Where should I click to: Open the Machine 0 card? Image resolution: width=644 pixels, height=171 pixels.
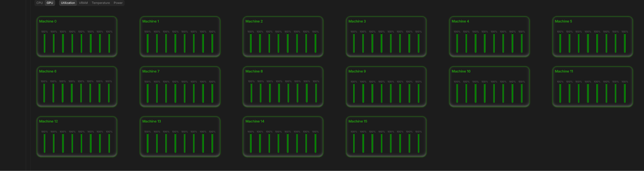(x=77, y=37)
